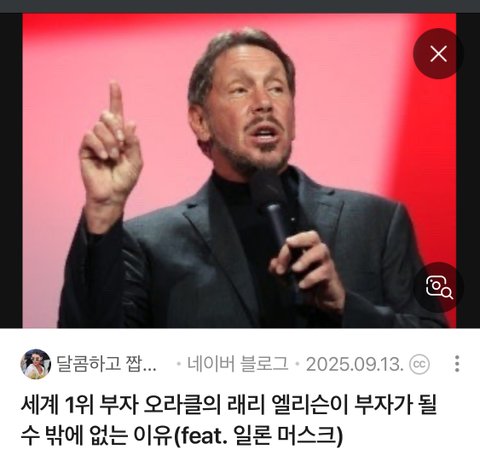The height and width of the screenshot is (467, 480).
Task: Select the 네이버 블로그 source label
Action: [x=237, y=364]
